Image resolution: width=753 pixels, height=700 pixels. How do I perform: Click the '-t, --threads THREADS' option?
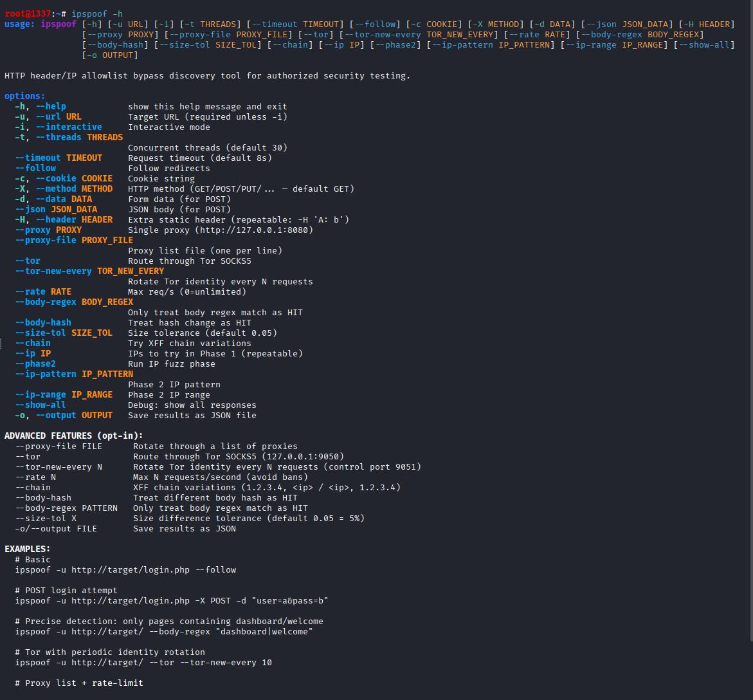(x=69, y=138)
